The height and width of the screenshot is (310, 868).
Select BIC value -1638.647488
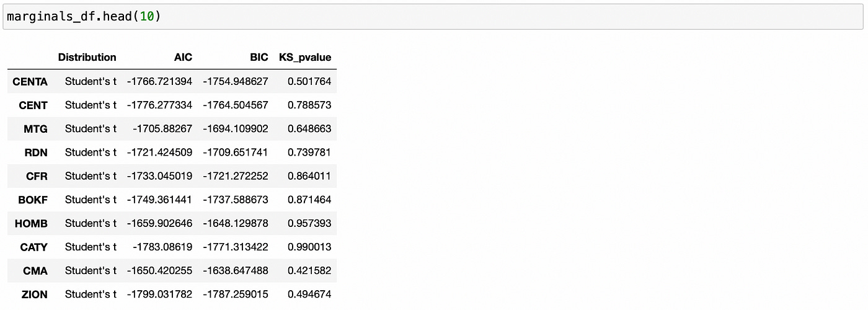(x=236, y=270)
